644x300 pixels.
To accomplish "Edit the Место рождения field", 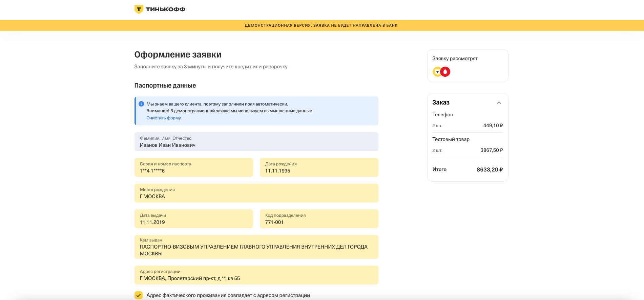I will [x=256, y=193].
